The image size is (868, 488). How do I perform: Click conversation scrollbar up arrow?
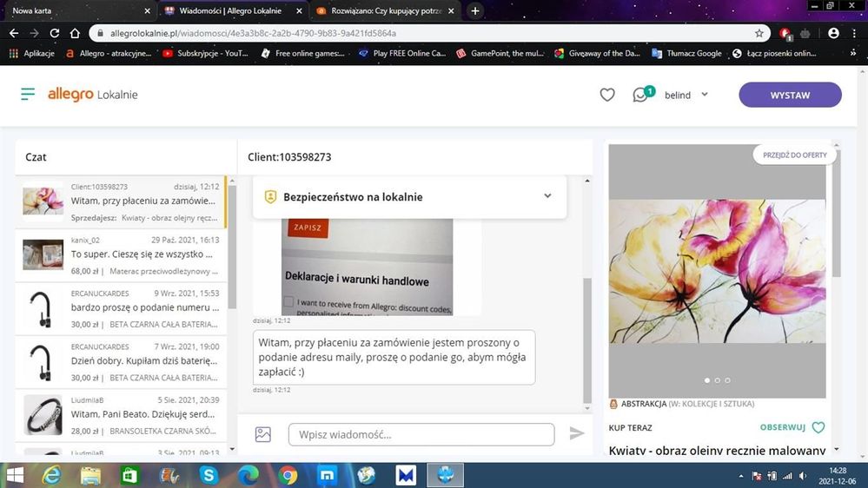pyautogui.click(x=587, y=181)
